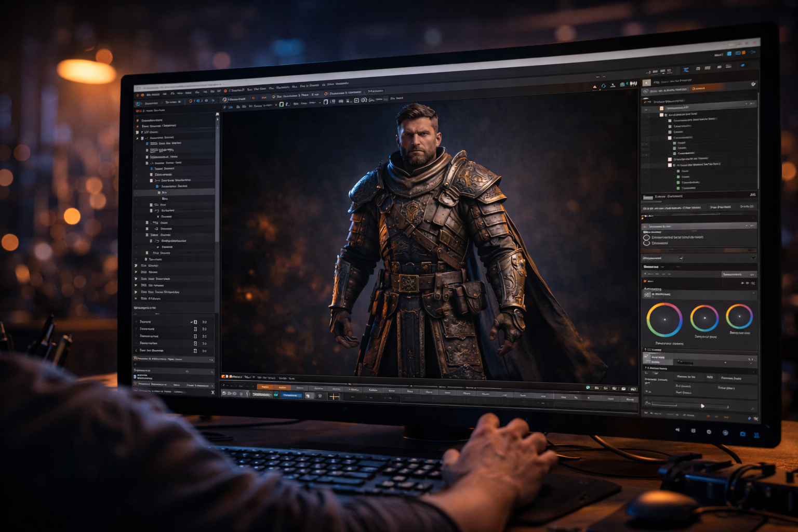
Task: Click the green page icon in viewport toolbar
Action: click(x=282, y=104)
